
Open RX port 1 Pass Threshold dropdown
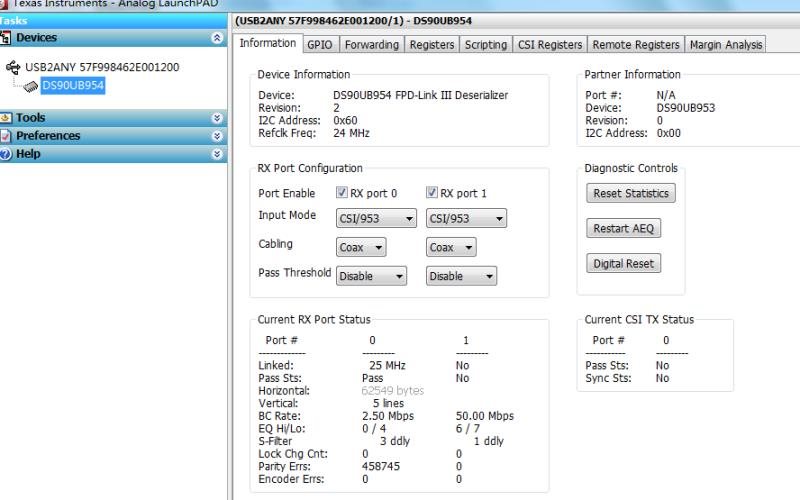[461, 276]
